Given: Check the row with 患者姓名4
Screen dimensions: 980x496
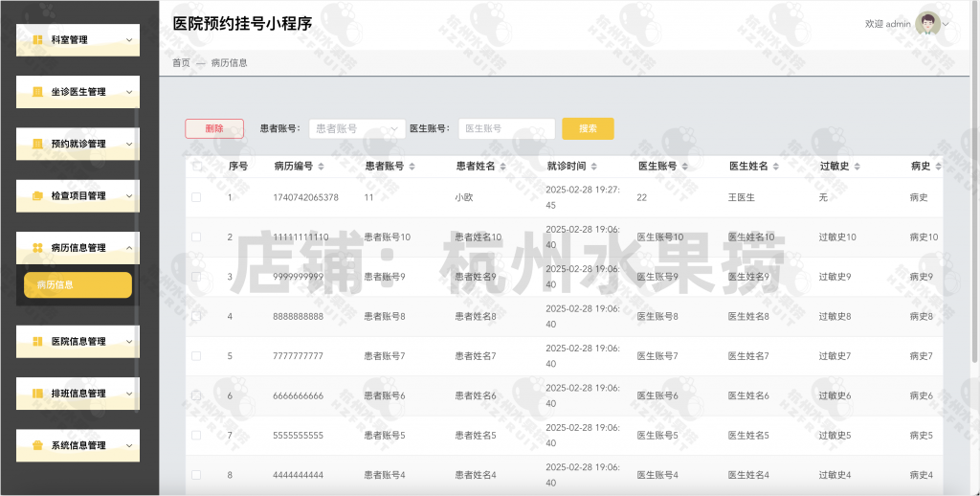Looking at the screenshot, I should coord(196,475).
